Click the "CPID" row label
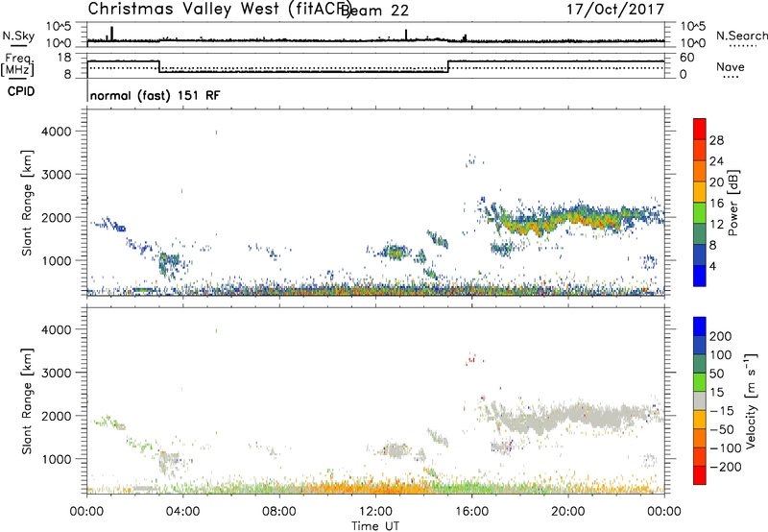This screenshot has height=532, width=768. 21,91
